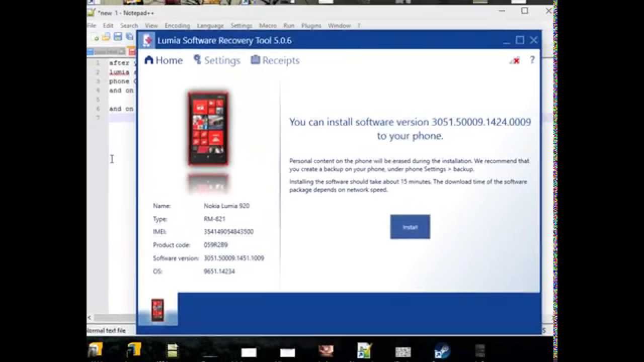Open the Edit menu in Notepad++
644x362 pixels.
108,26
